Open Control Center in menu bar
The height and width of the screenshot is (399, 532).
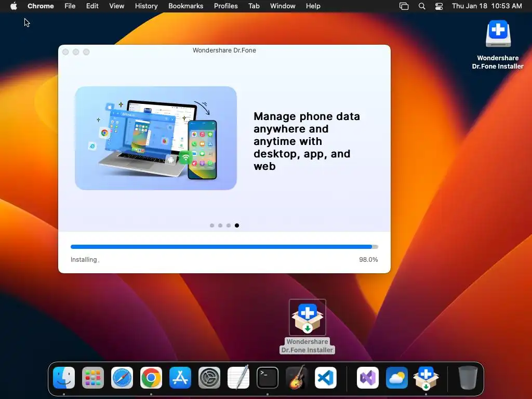click(439, 6)
